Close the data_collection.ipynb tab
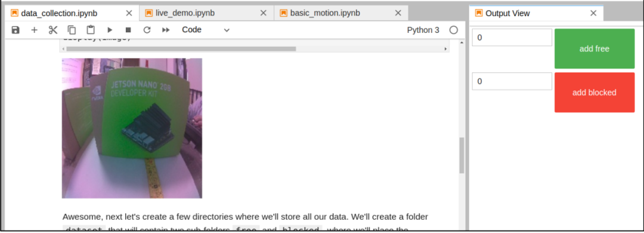Image resolution: width=644 pixels, height=233 pixels. (129, 13)
